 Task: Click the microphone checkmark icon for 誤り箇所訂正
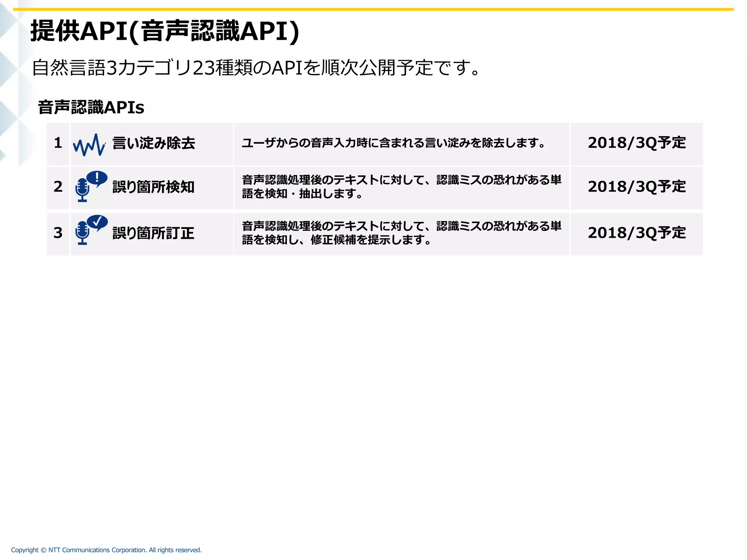click(x=91, y=230)
